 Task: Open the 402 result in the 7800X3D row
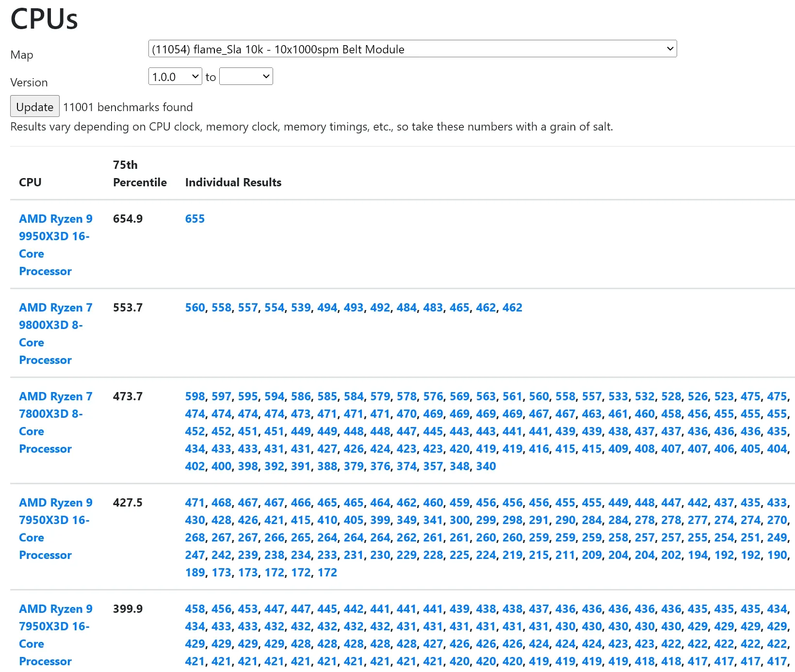click(x=195, y=466)
